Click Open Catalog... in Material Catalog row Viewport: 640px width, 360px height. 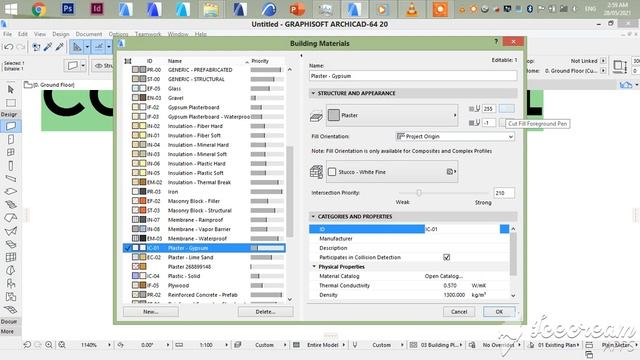point(444,276)
